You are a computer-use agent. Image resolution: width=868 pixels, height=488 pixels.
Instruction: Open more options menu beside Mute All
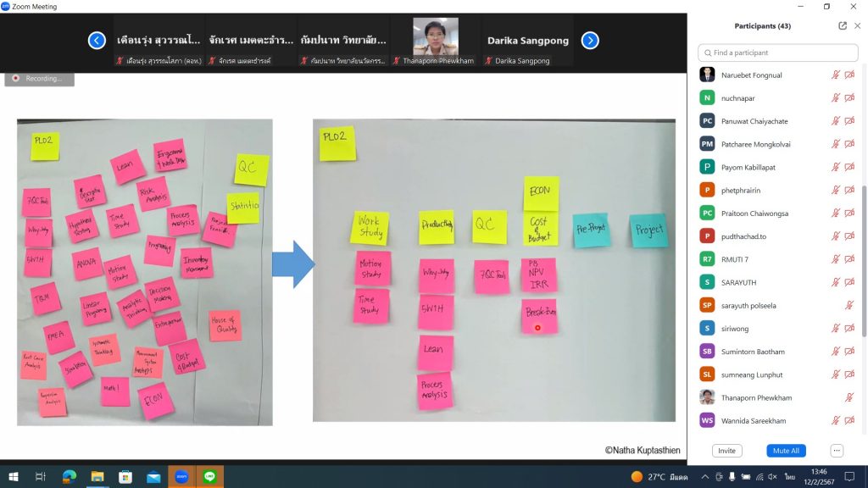(x=837, y=451)
